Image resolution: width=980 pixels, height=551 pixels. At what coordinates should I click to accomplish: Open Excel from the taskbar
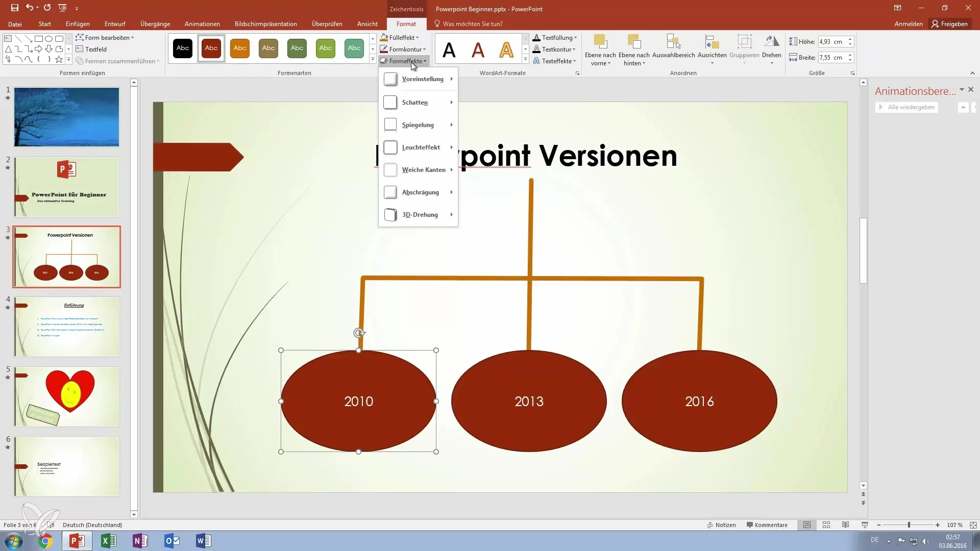click(x=109, y=541)
